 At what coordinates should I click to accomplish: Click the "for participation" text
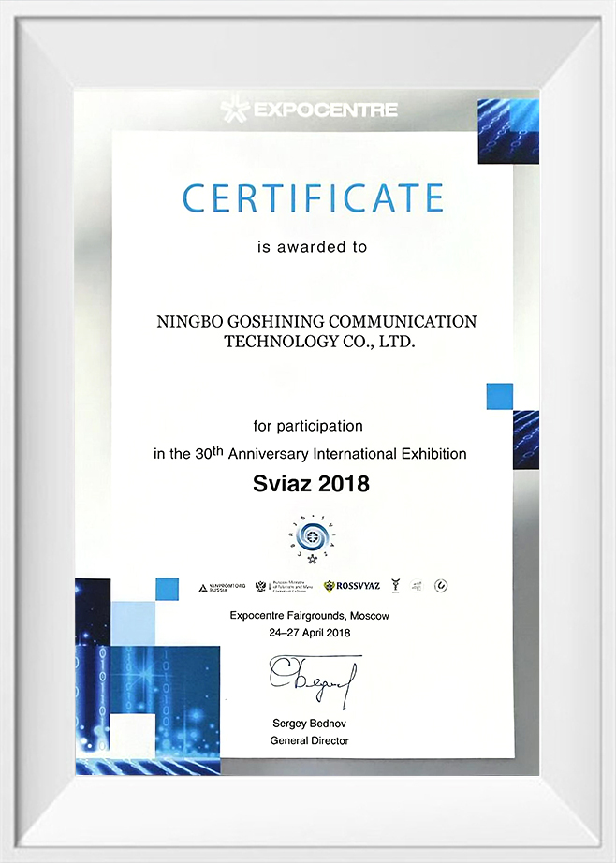pyautogui.click(x=307, y=426)
